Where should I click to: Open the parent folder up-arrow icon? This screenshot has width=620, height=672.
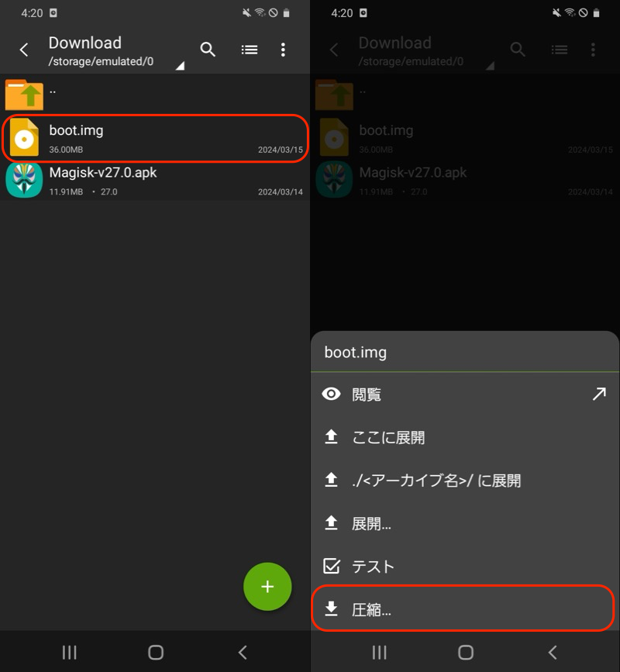(x=24, y=95)
